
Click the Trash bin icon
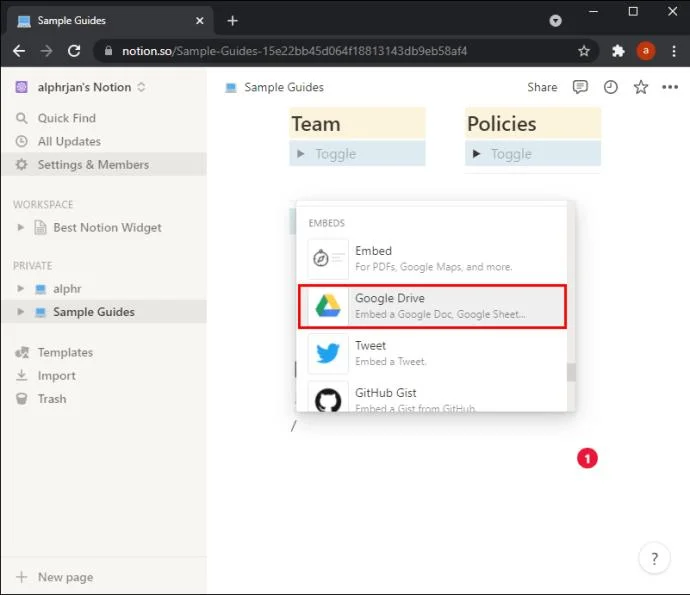(x=22, y=399)
